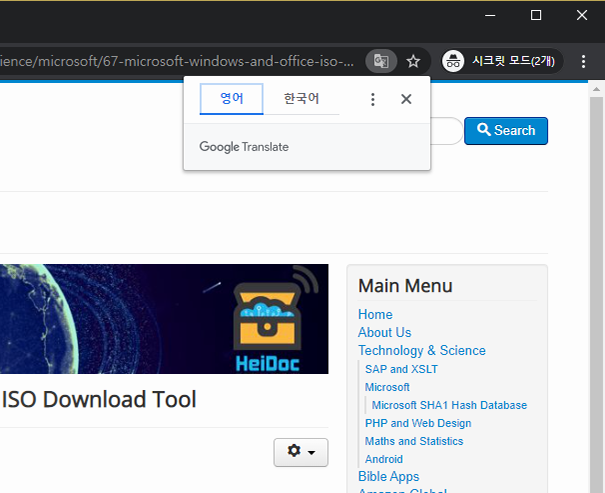Screen dimensions: 605x493
Task: Open Android submenu link
Action: point(384,459)
